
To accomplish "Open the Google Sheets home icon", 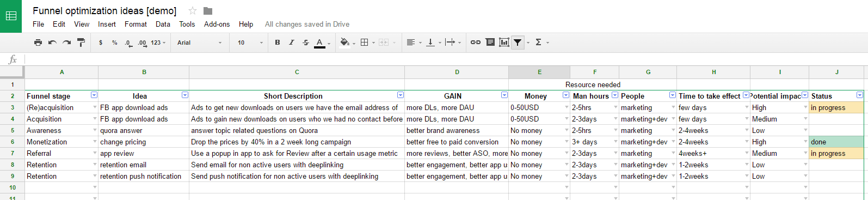I will point(11,16).
